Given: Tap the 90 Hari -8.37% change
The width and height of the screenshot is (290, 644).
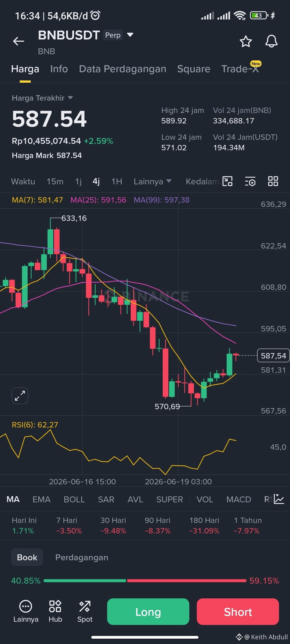Looking at the screenshot, I should tap(157, 525).
